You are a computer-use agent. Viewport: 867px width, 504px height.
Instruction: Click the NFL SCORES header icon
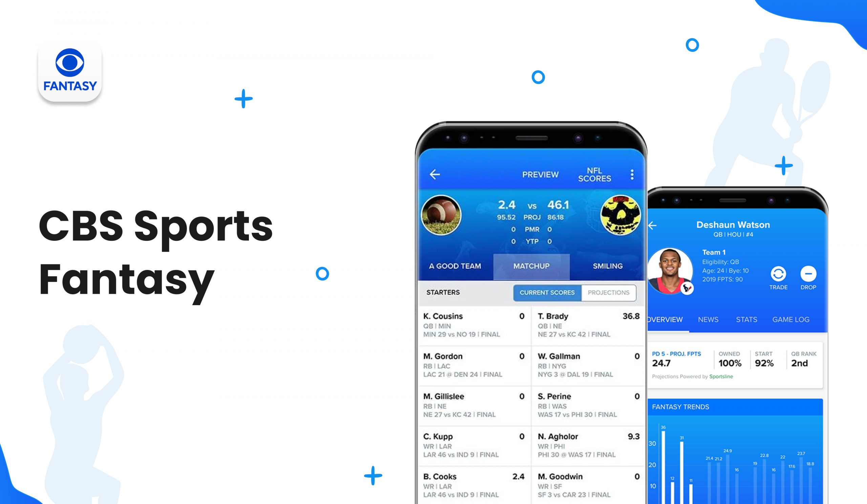(x=589, y=173)
